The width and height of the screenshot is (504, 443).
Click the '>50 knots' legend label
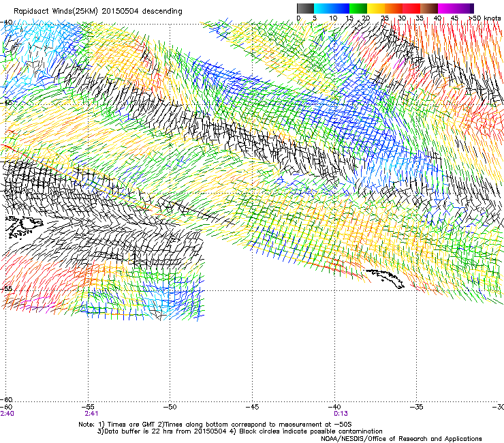point(485,18)
